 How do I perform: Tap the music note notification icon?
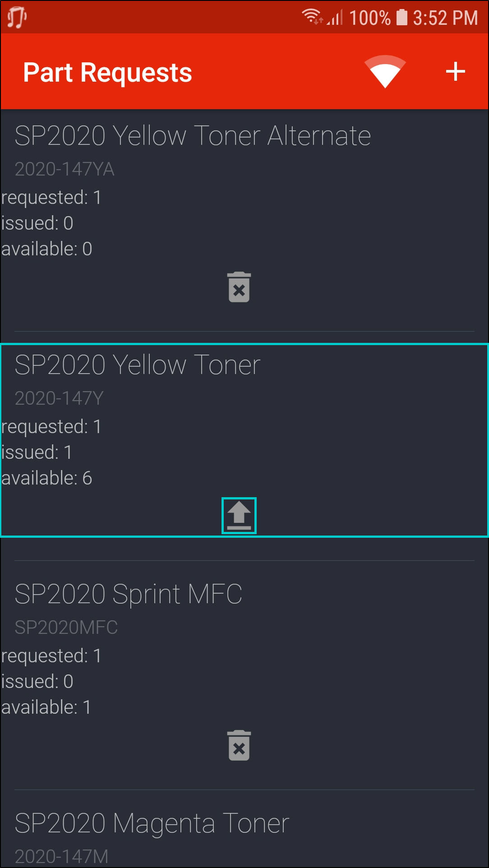[17, 17]
